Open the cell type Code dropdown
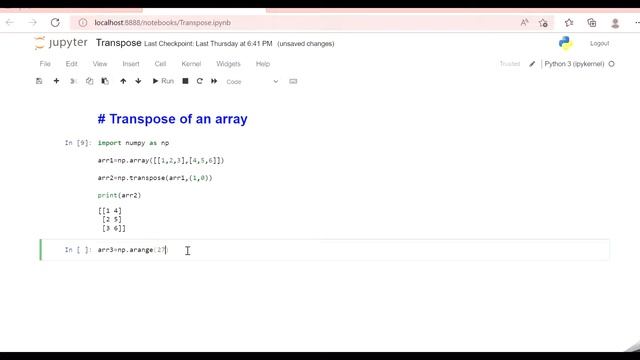The image size is (640, 360). 252,82
